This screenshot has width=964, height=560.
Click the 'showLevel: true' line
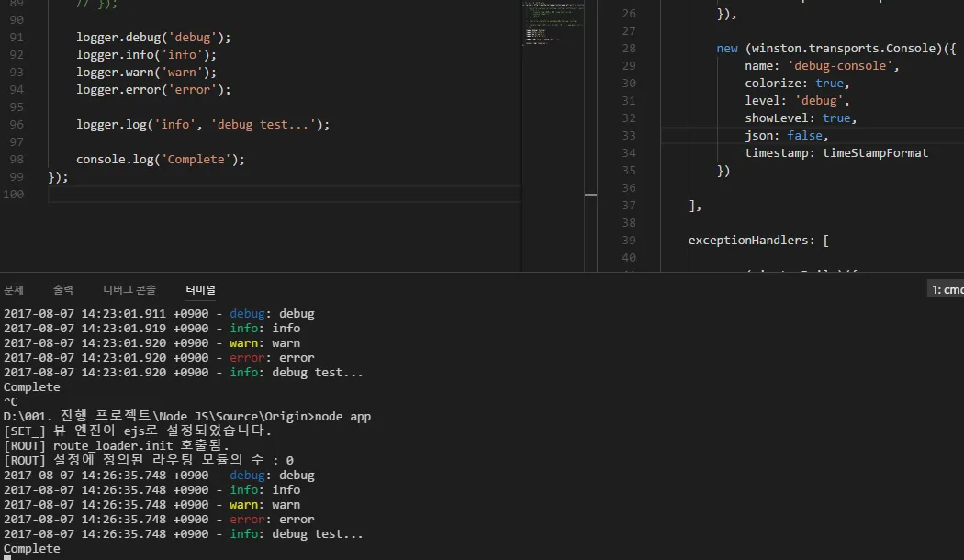pos(801,118)
